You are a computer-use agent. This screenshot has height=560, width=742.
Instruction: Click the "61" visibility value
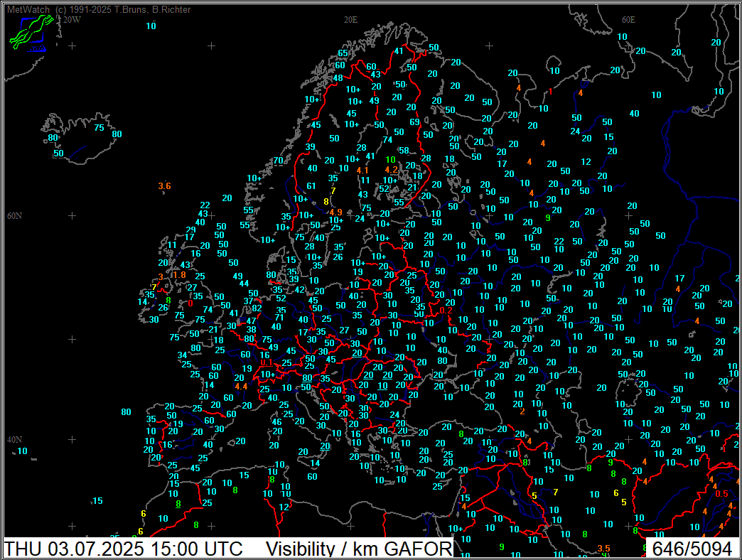311,186
